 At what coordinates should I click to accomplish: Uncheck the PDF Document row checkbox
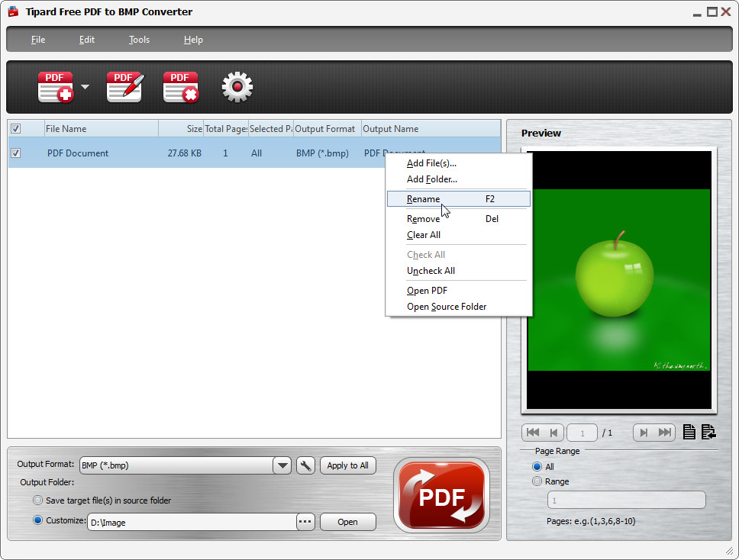(15, 153)
